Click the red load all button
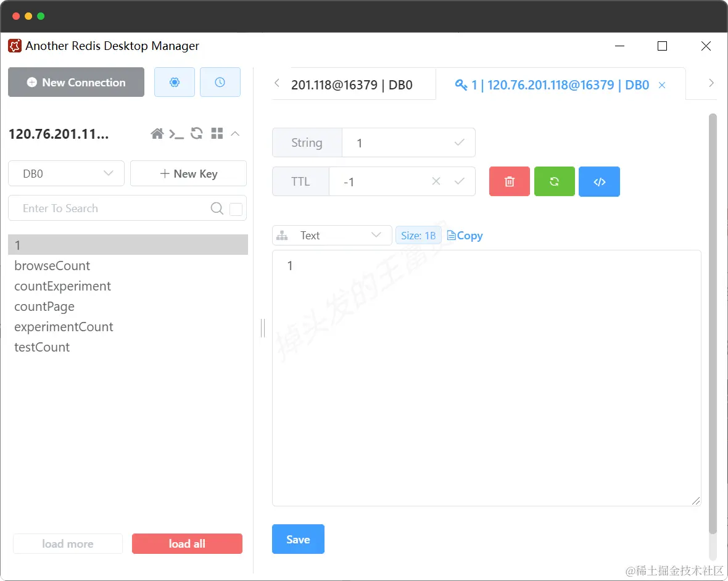Image resolution: width=728 pixels, height=581 pixels. point(187,544)
